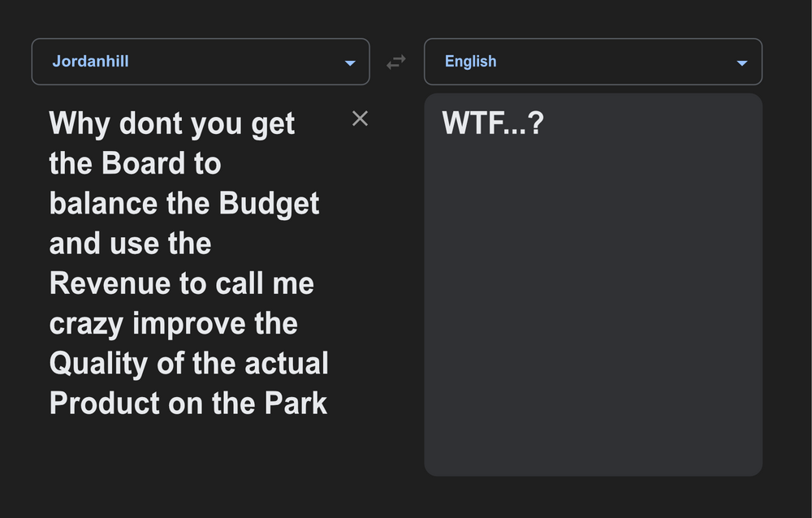
Task: Click the word "Product" in source text
Action: [x=104, y=403]
